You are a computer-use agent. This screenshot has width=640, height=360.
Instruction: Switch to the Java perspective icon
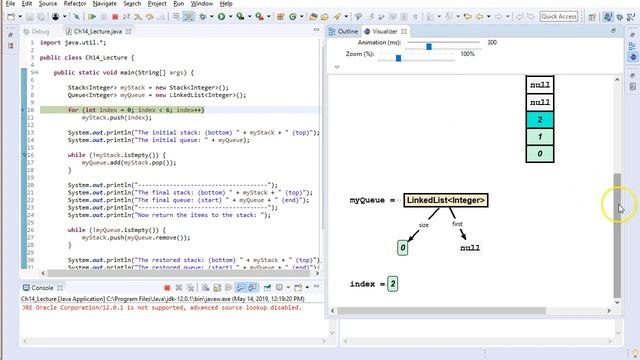pos(608,17)
